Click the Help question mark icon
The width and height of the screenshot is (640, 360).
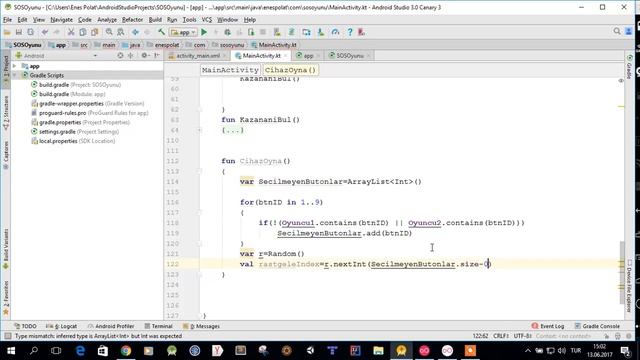coord(350,32)
